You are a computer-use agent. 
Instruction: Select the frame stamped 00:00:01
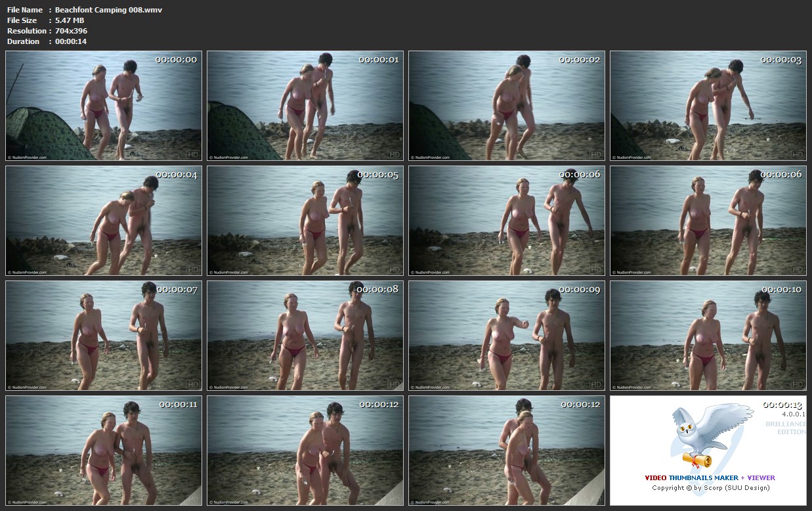tap(305, 106)
